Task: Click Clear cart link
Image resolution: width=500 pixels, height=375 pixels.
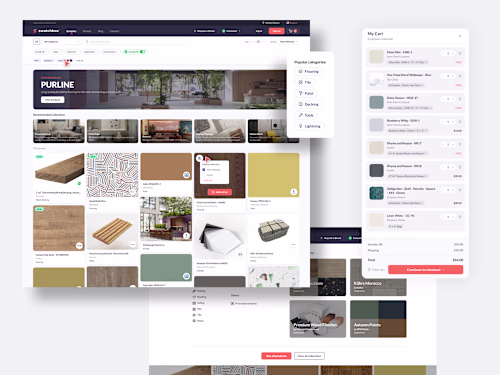Action: tap(376, 269)
